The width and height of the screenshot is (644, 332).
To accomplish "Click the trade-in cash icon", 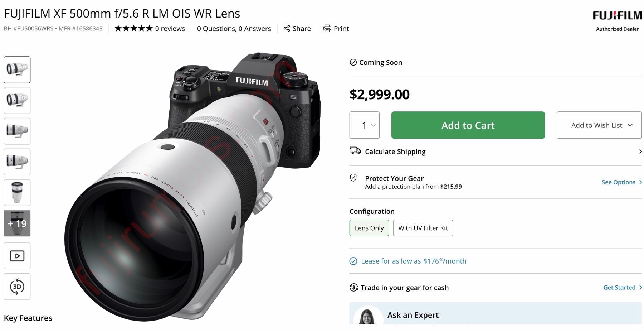I will point(354,288).
